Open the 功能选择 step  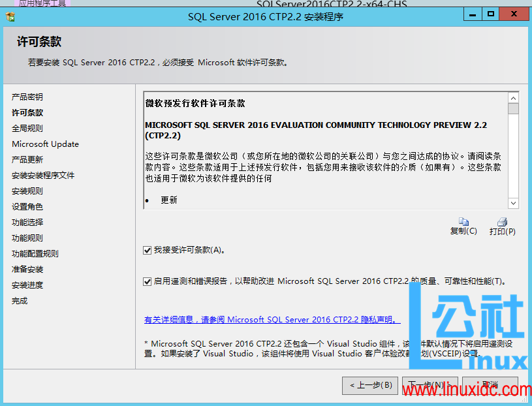tap(27, 222)
